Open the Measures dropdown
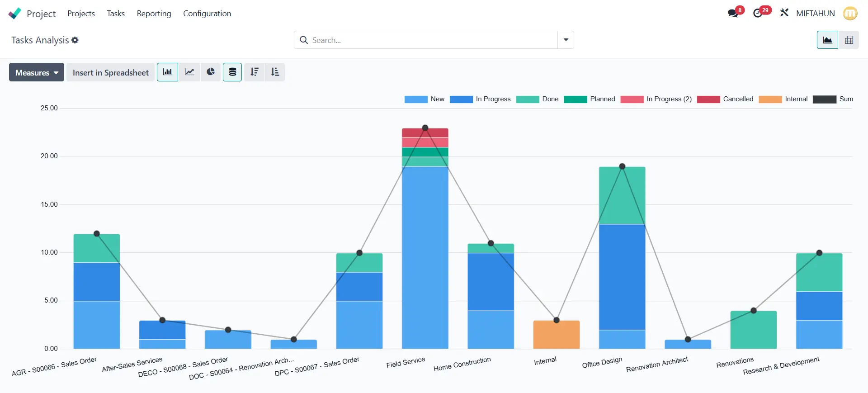The width and height of the screenshot is (868, 393). (x=37, y=72)
